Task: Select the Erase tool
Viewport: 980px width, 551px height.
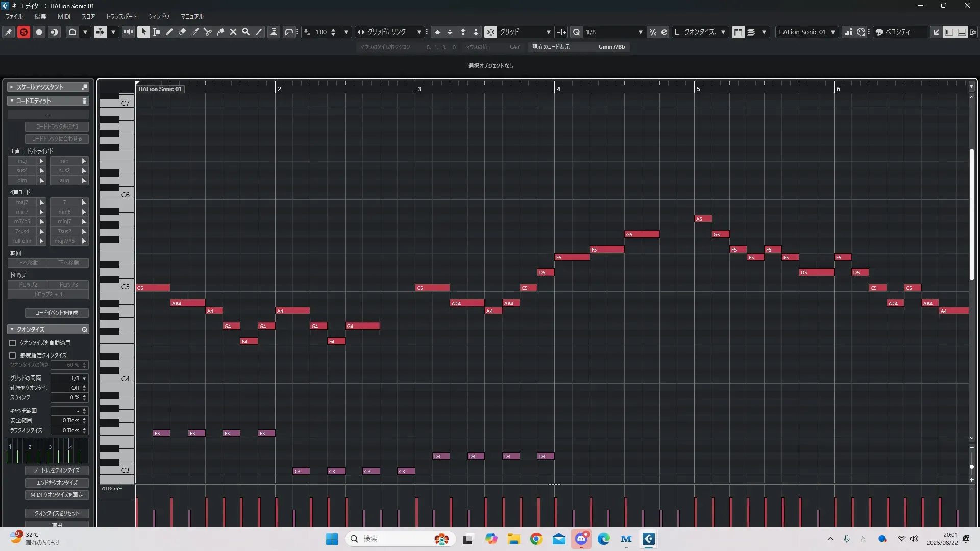Action: [x=182, y=32]
